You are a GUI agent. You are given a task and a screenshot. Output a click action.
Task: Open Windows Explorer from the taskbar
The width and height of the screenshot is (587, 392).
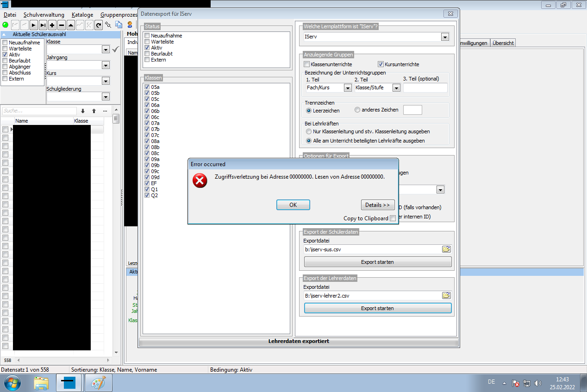[41, 383]
